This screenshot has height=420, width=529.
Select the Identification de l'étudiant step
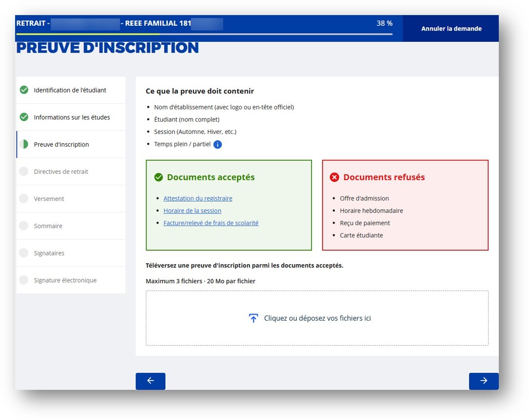point(71,90)
